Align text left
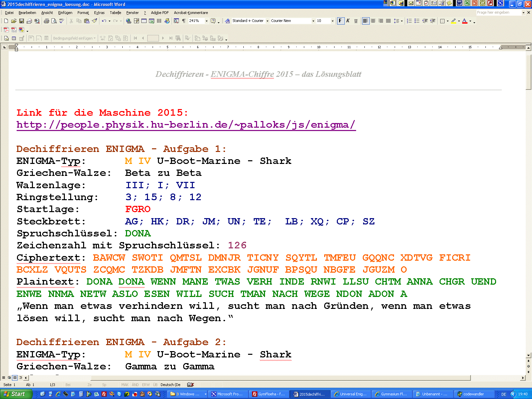 pos(365,21)
